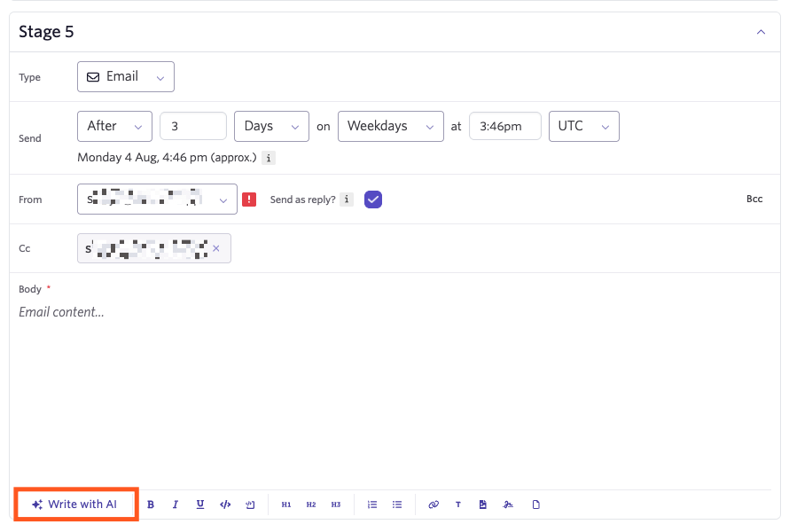Insert a bulleted list
Viewport: 789px width, 532px height.
pos(397,505)
